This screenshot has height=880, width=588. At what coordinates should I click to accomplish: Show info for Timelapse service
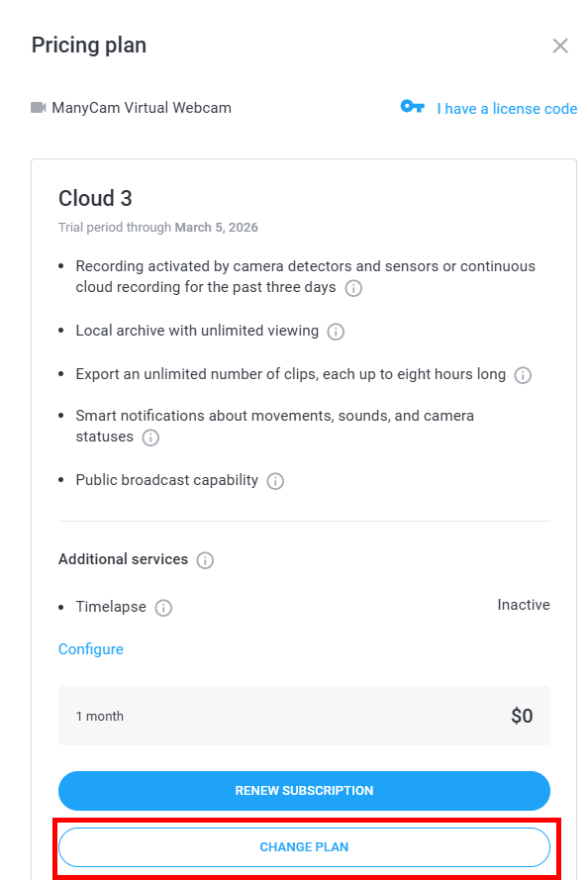[163, 608]
